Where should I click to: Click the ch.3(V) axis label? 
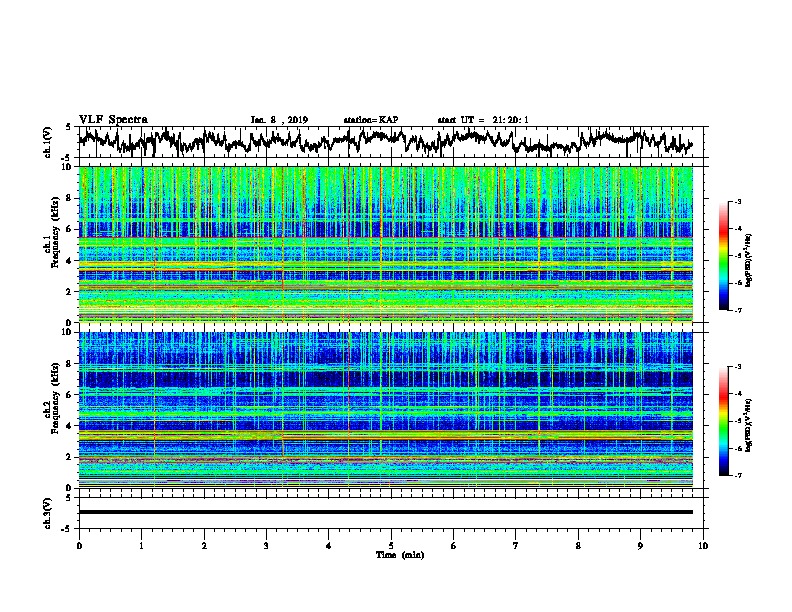coord(47,513)
